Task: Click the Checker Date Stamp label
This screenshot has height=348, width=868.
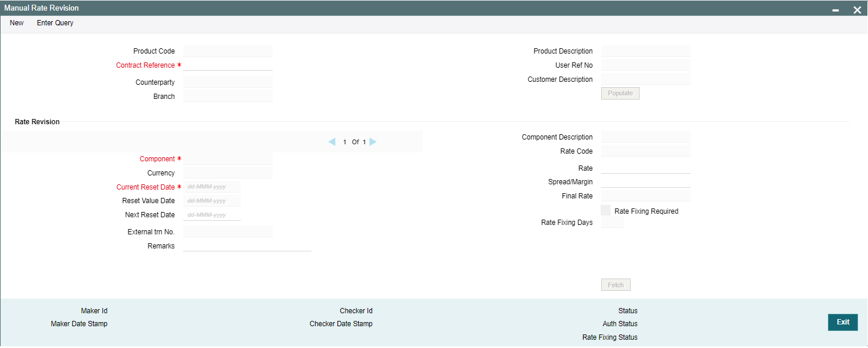Action: click(341, 324)
